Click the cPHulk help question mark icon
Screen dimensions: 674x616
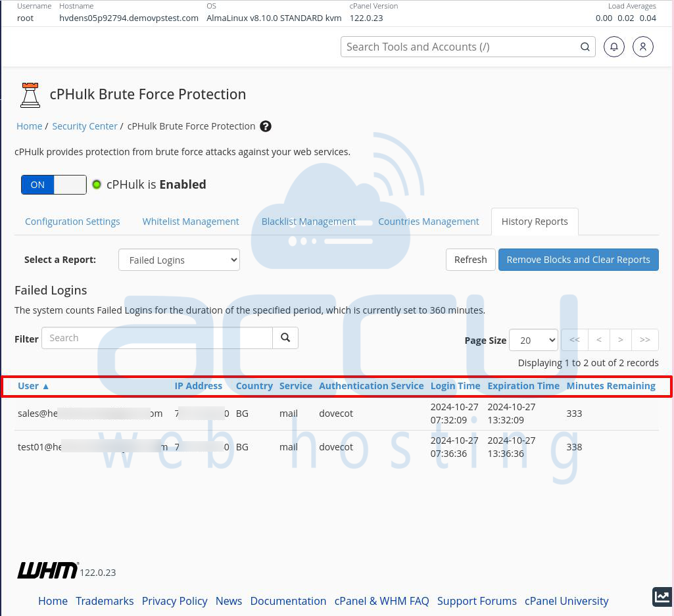[x=266, y=126]
